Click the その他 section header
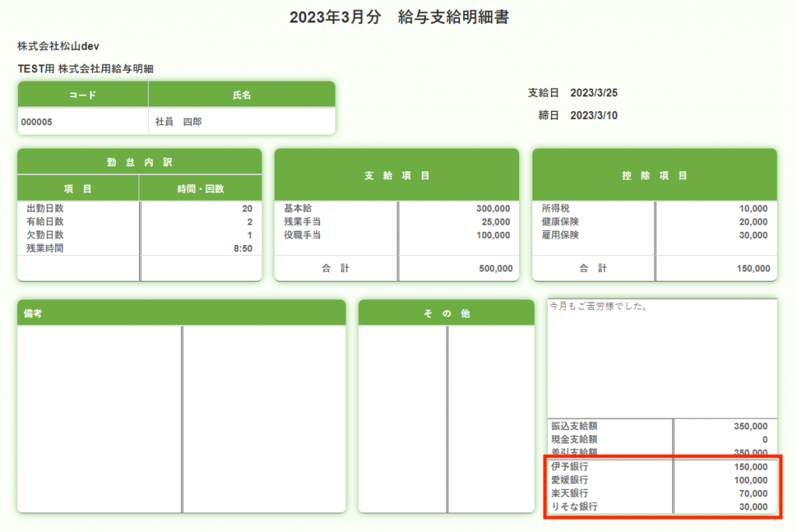797x532 pixels. (x=446, y=313)
